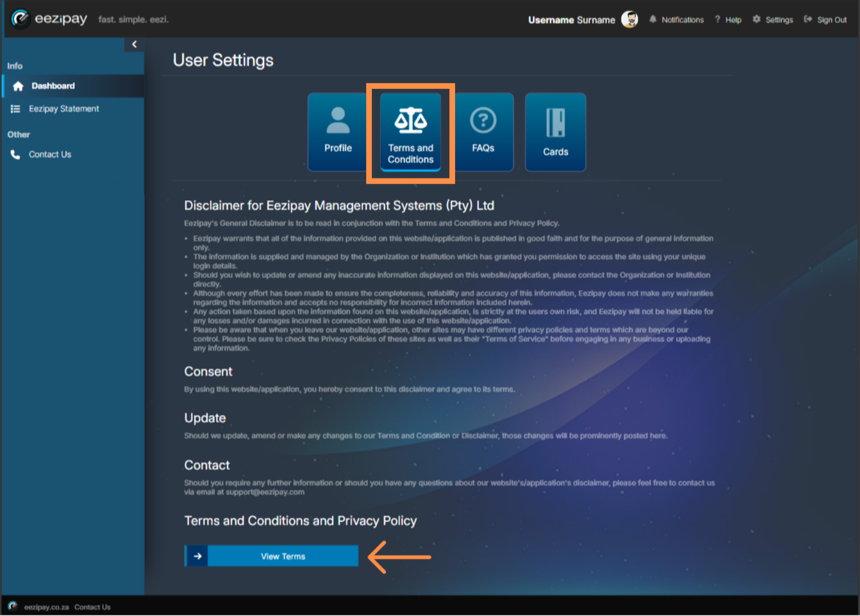
Task: Click the eezipay logo in header
Action: (50, 19)
